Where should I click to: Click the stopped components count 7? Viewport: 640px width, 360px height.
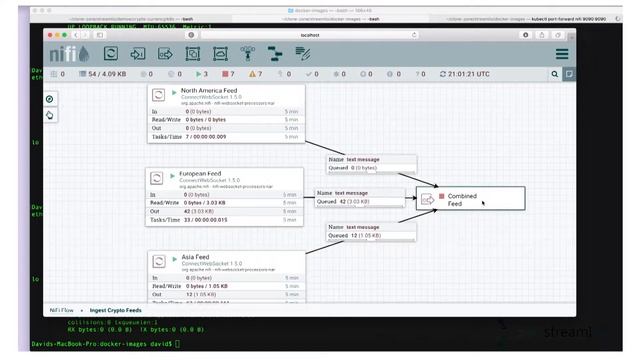point(228,74)
